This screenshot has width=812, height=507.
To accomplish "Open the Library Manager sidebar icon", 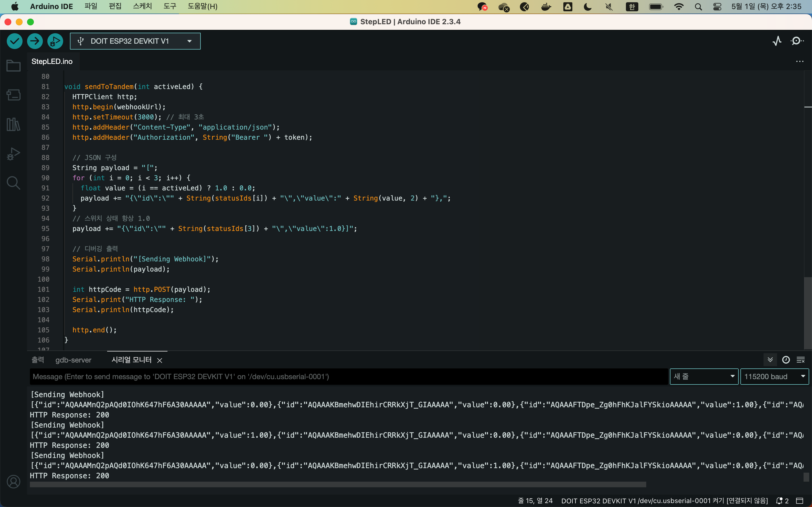I will tap(14, 124).
